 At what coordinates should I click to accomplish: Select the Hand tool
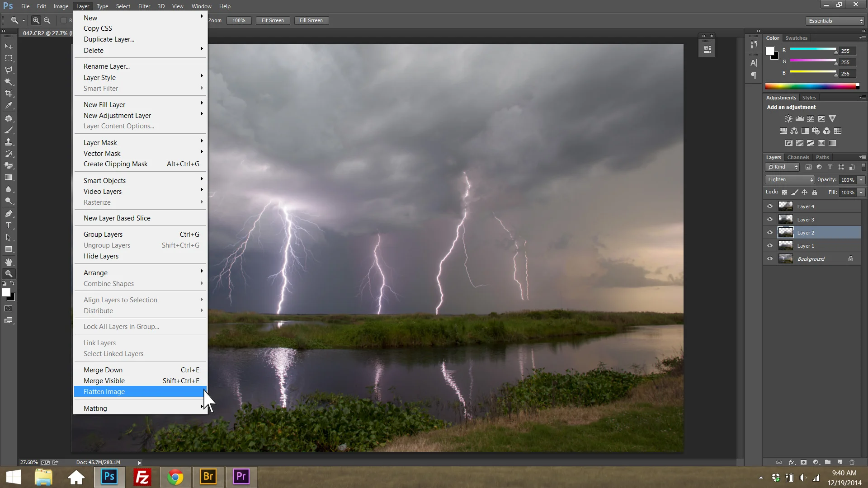9,262
